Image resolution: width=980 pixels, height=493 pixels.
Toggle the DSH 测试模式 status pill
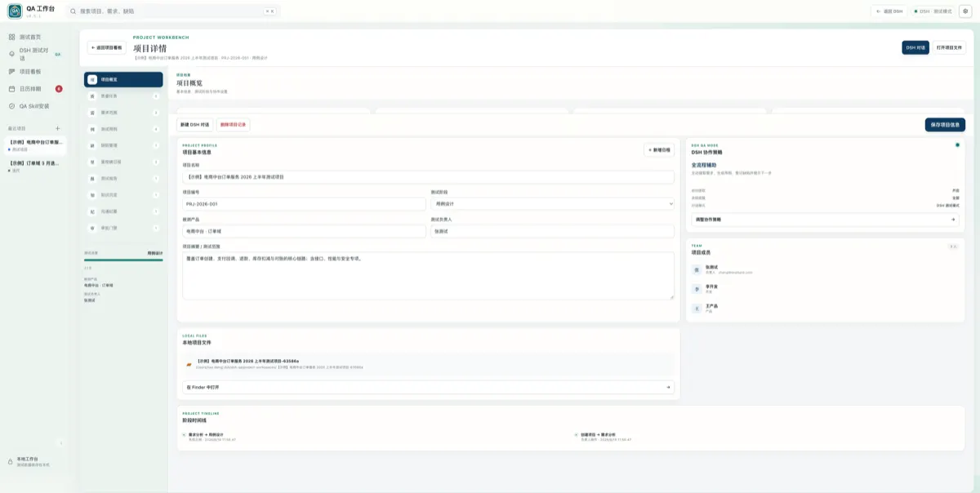pos(932,11)
